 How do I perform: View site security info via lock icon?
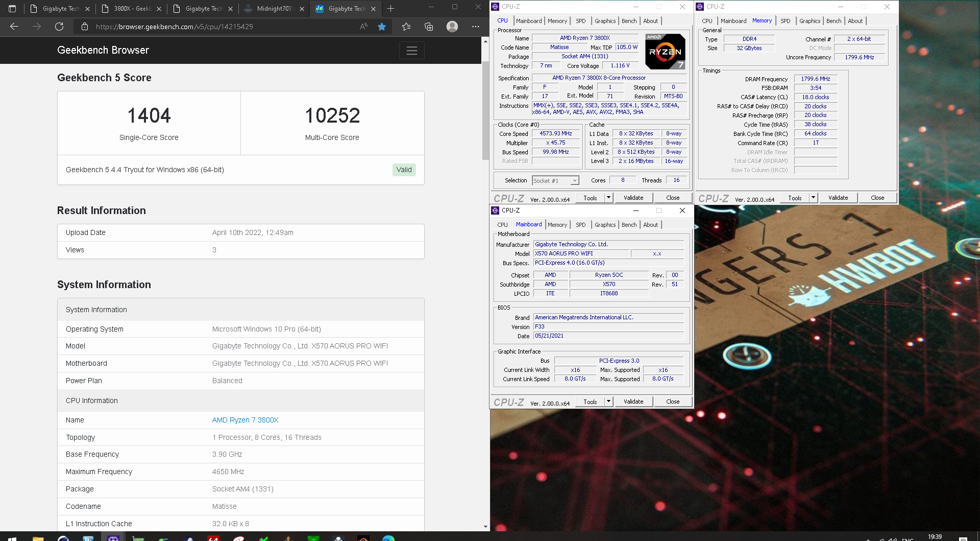point(85,27)
